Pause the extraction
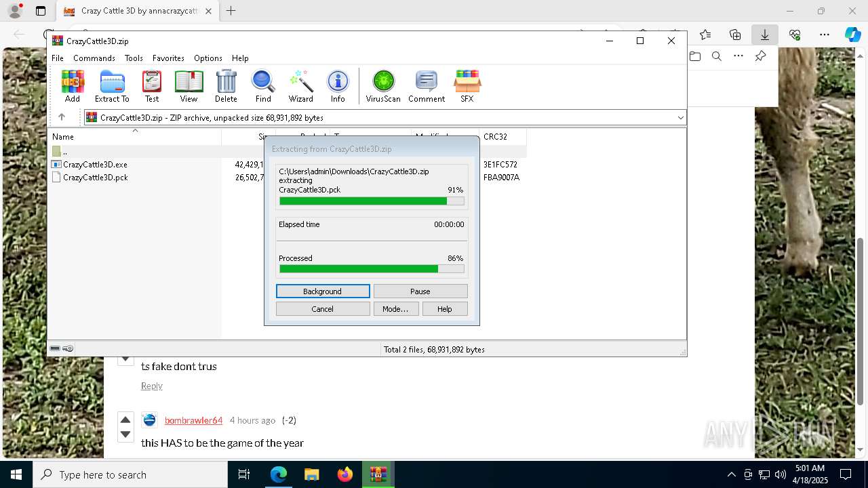Screen dimensions: 868x488 coord(420,291)
